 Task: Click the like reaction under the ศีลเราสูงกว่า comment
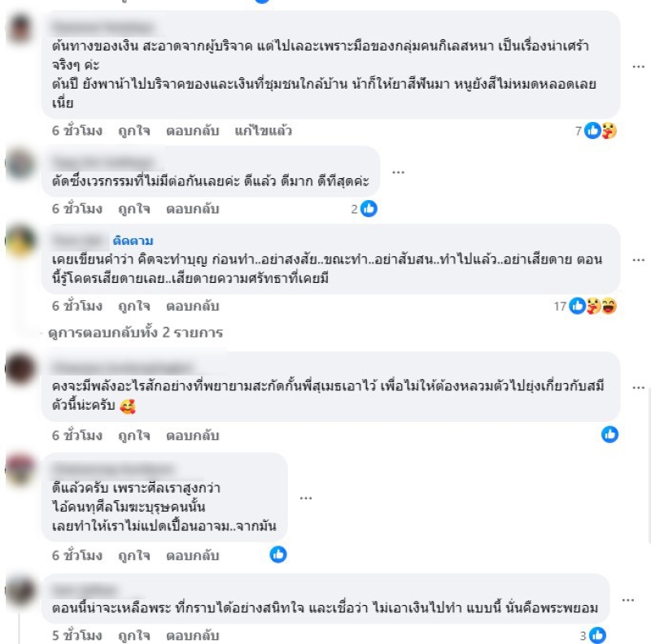(278, 555)
